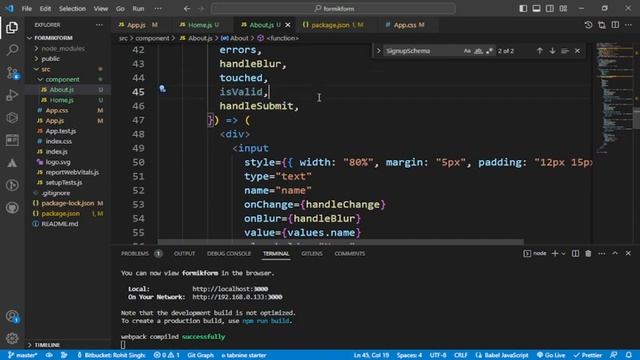Image resolution: width=640 pixels, height=360 pixels.
Task: Create a new terminal with plus icon
Action: 555,253
